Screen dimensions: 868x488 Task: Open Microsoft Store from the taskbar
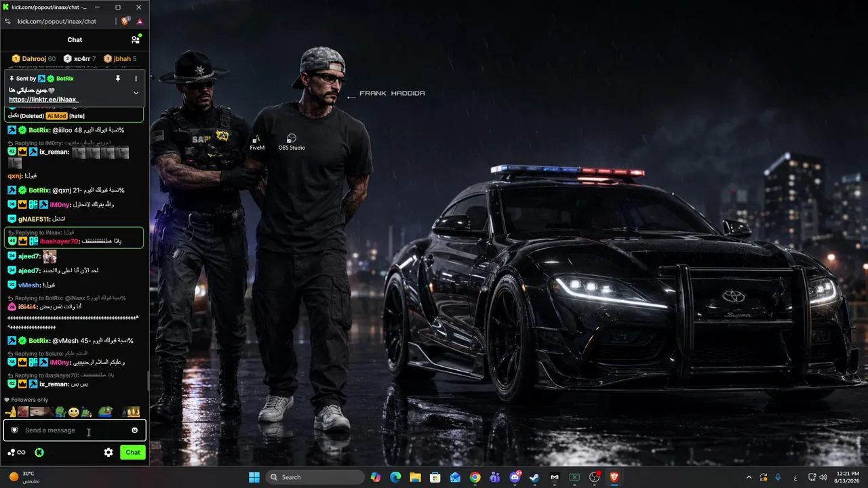click(x=435, y=477)
